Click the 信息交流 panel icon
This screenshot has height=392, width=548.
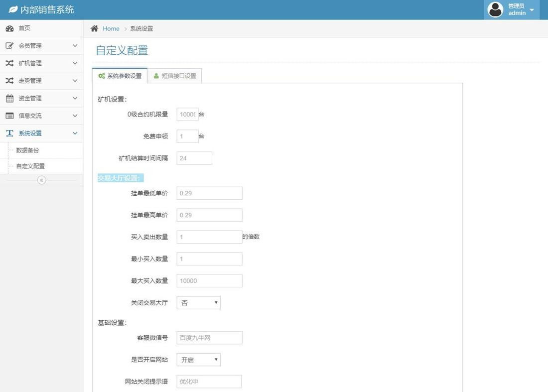pos(10,115)
